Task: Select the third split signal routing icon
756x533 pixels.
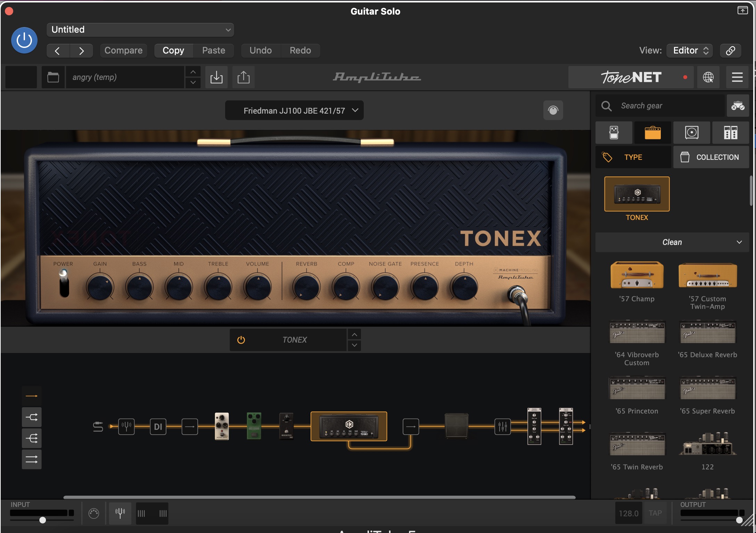Action: (x=32, y=438)
